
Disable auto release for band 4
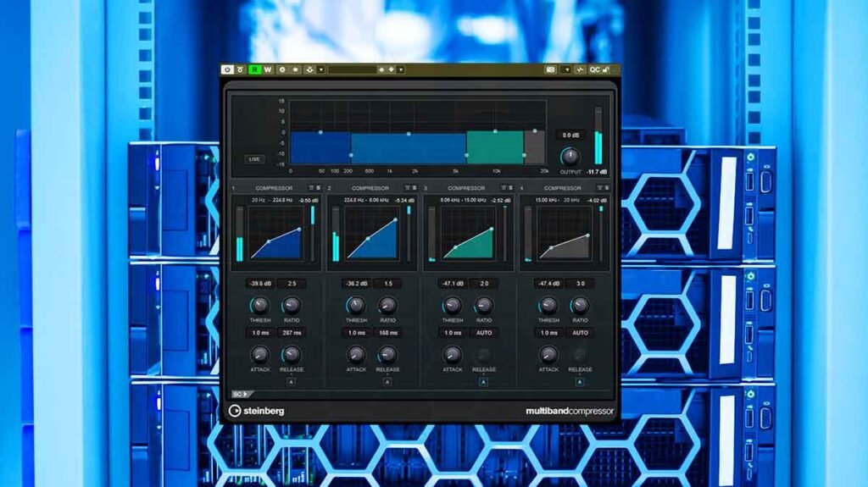[x=580, y=382]
